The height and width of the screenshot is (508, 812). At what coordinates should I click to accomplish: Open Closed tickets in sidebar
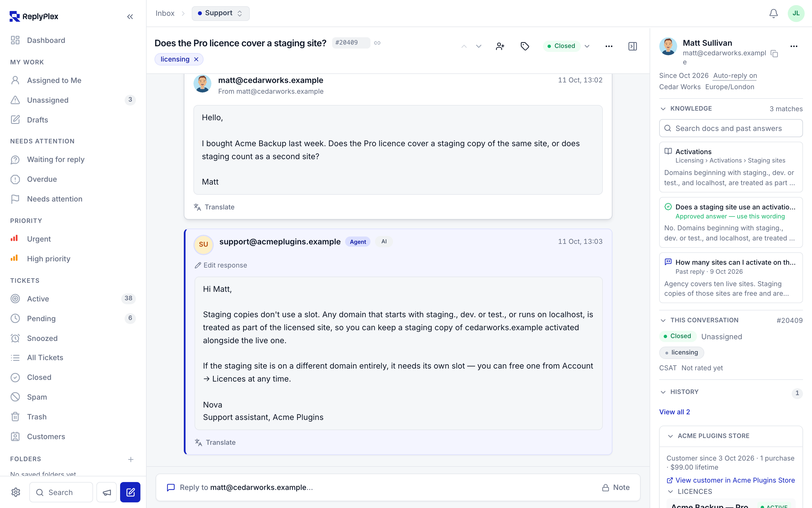73,377
